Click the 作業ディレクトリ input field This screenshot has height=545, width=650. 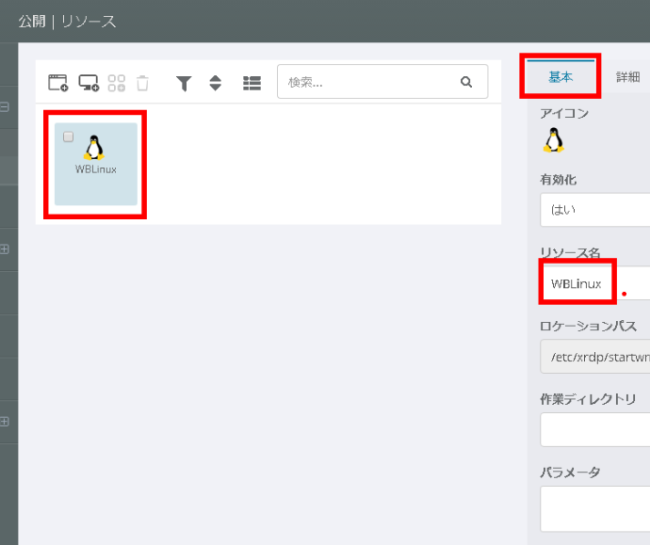tap(594, 429)
